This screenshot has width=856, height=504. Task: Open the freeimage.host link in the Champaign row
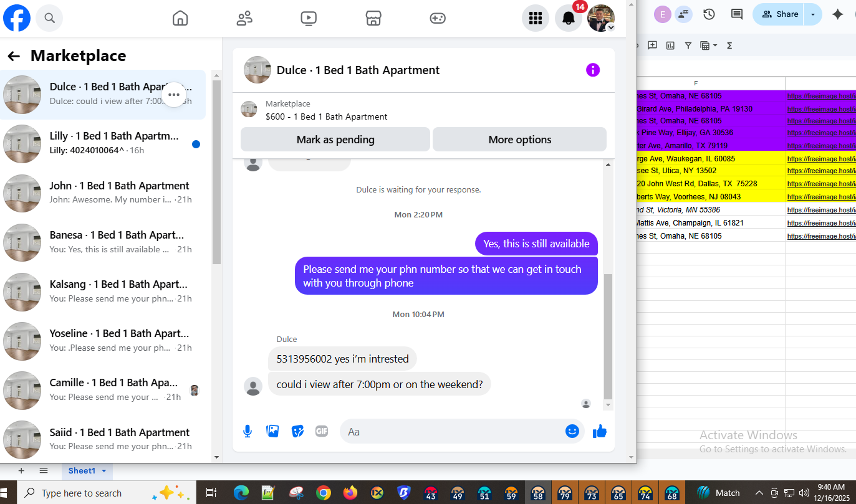pos(821,222)
